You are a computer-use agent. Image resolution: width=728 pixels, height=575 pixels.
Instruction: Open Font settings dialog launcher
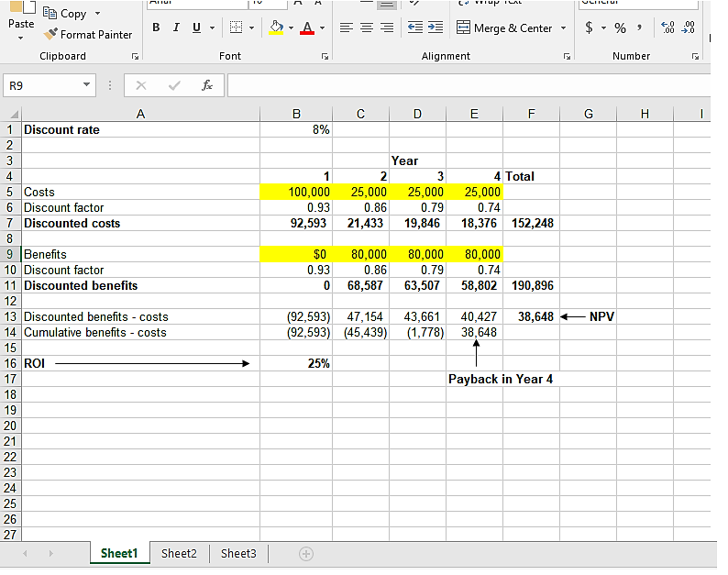pyautogui.click(x=325, y=56)
